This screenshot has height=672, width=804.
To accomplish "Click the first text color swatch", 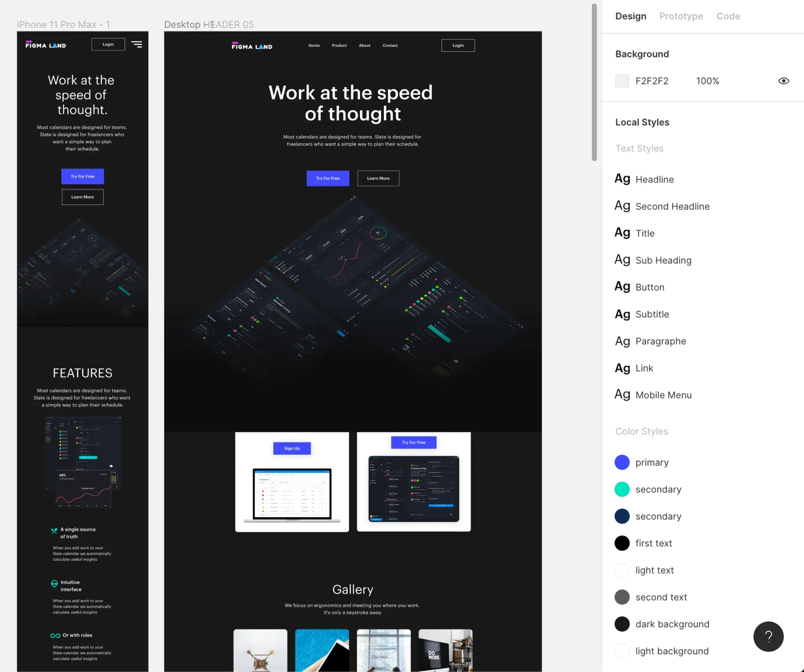I will pos(622,543).
